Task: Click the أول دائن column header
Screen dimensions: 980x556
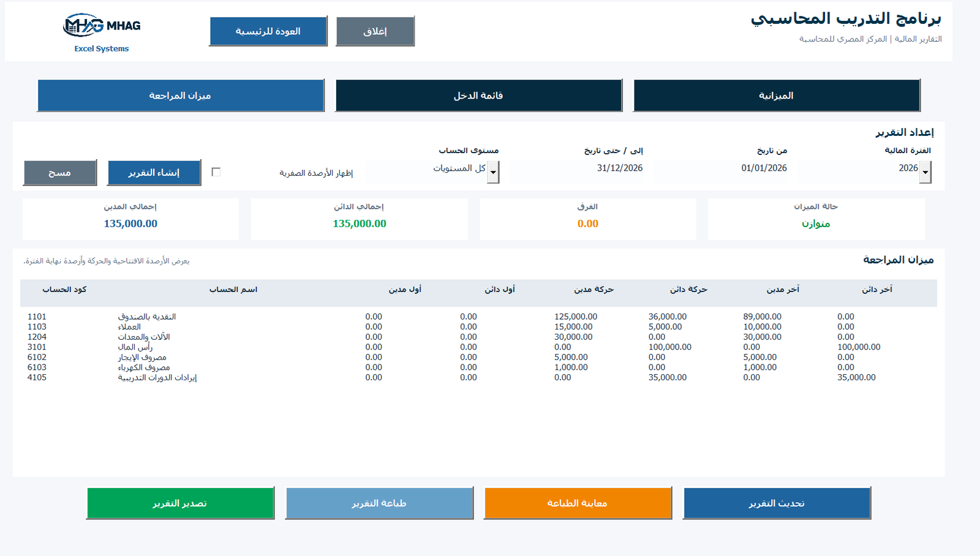Action: 500,289
